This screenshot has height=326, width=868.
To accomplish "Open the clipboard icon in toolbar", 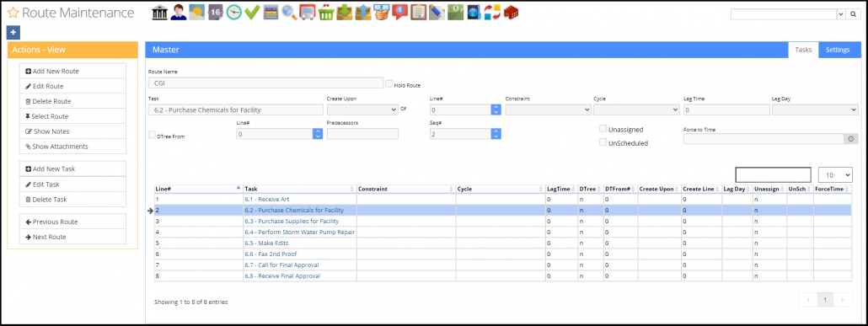I will (x=419, y=12).
